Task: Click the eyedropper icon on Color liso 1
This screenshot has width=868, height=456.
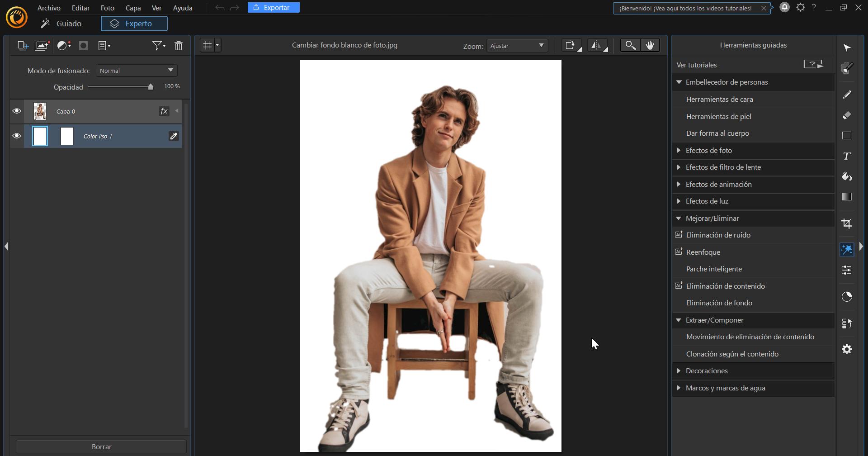Action: [x=174, y=136]
